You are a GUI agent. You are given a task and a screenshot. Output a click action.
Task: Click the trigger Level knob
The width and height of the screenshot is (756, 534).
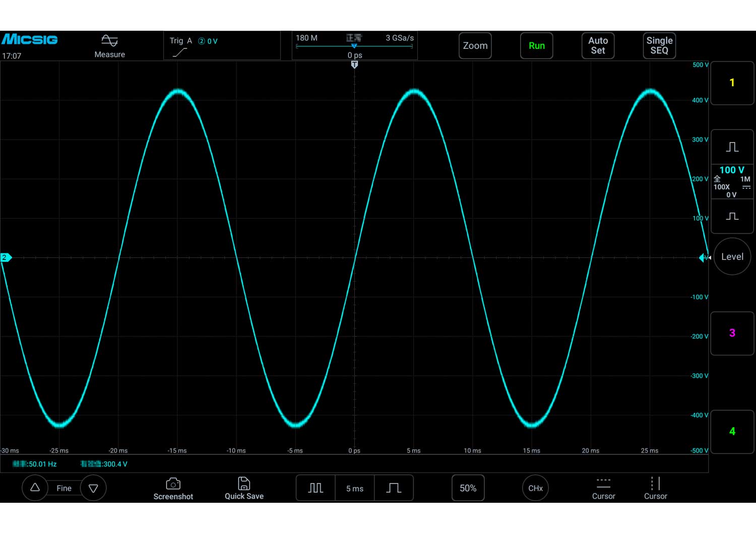click(x=732, y=257)
